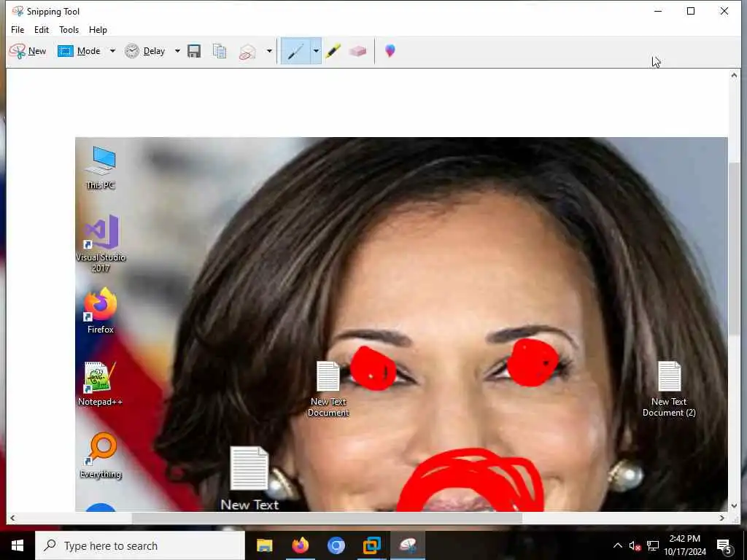Open Firefox from the taskbar
The width and height of the screenshot is (747, 560).
point(300,545)
